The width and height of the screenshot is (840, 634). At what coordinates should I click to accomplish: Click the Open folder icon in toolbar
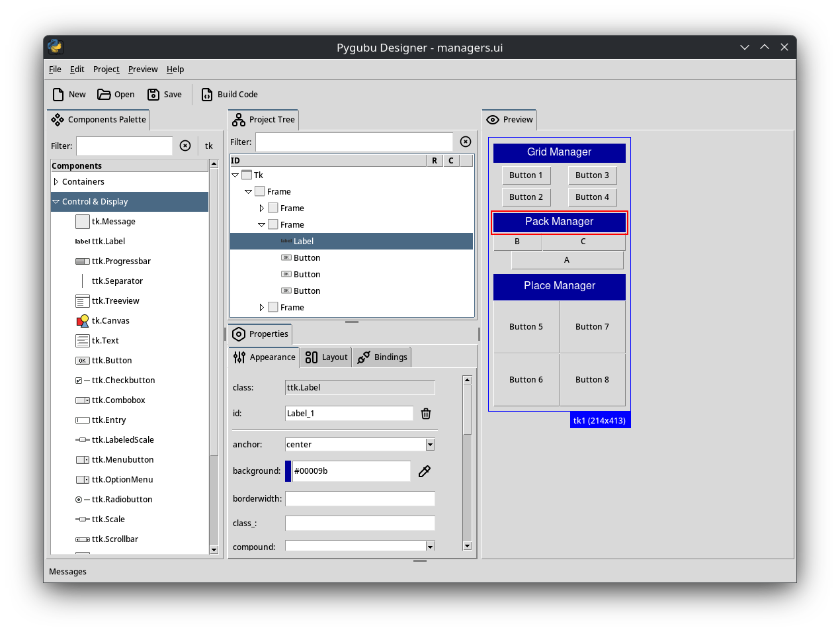[104, 95]
